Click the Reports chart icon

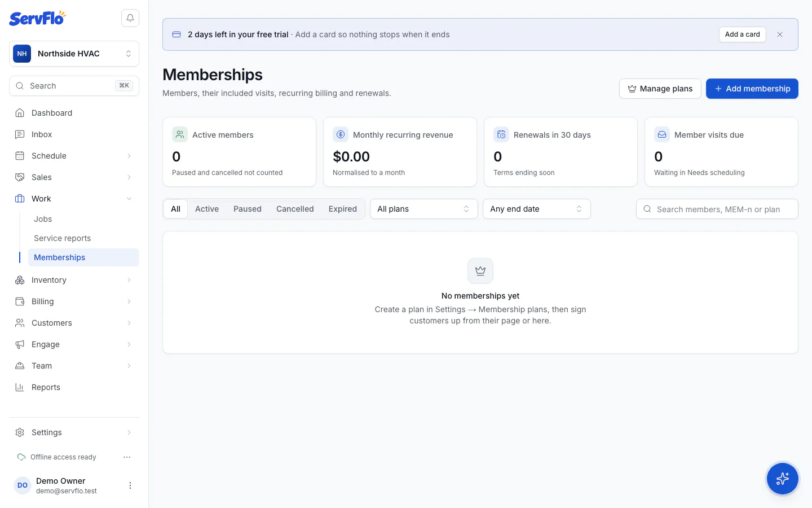coord(20,387)
